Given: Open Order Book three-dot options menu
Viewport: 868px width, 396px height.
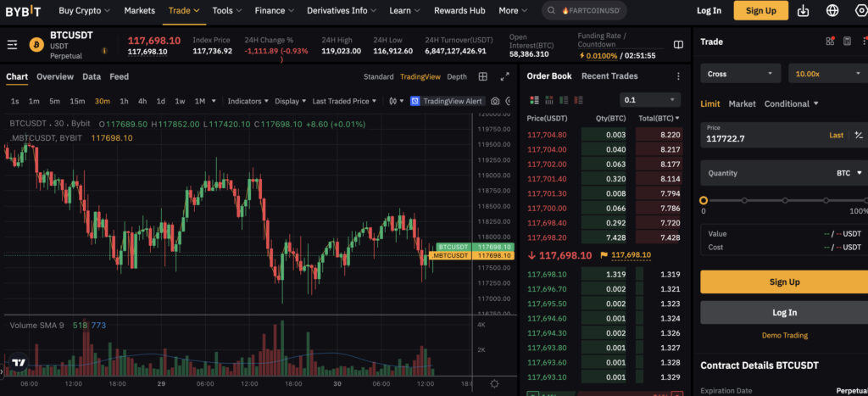Looking at the screenshot, I should pos(678,76).
